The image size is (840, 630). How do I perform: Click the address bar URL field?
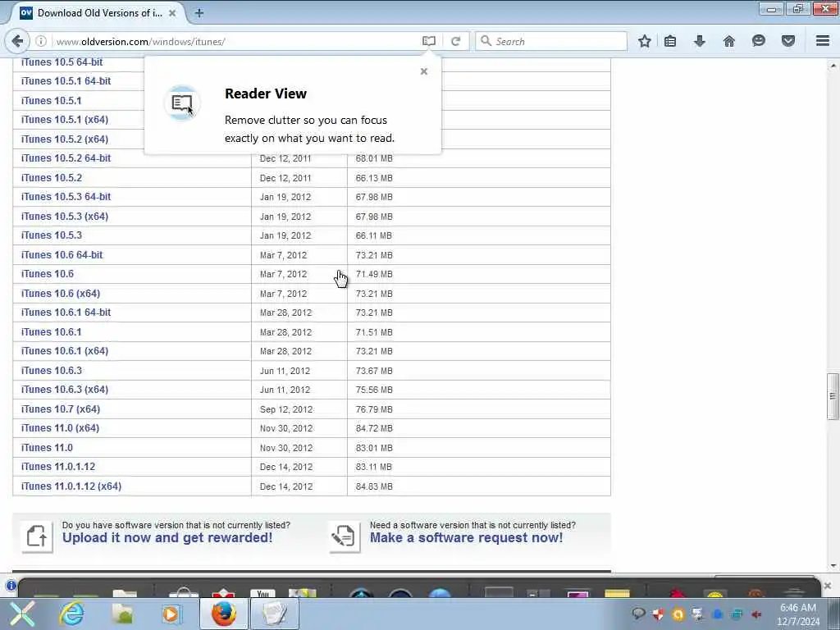tap(235, 41)
